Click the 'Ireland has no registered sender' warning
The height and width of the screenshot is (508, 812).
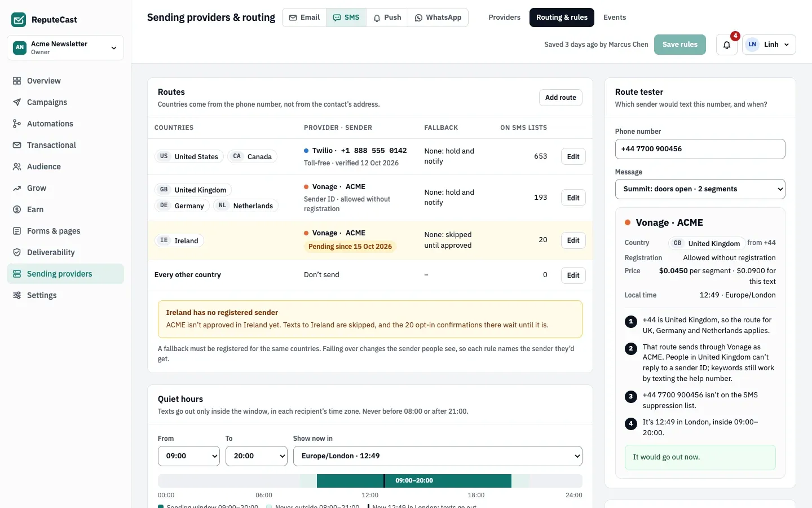coord(370,319)
